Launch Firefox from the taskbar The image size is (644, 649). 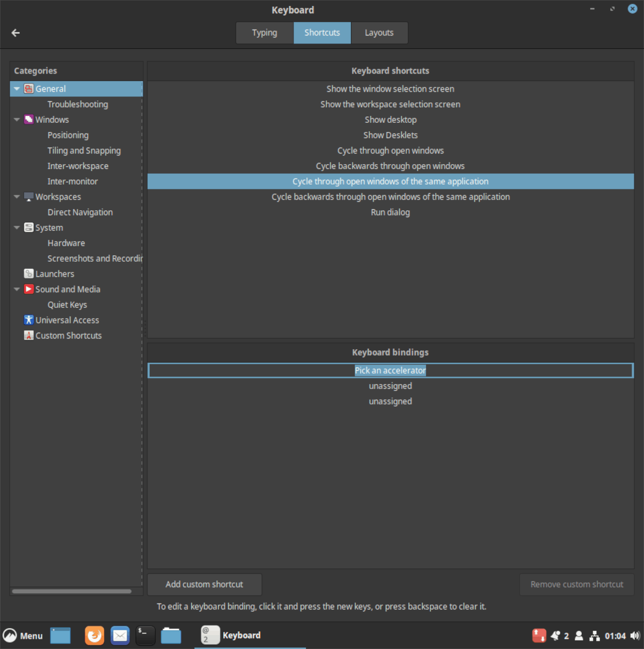click(x=94, y=635)
